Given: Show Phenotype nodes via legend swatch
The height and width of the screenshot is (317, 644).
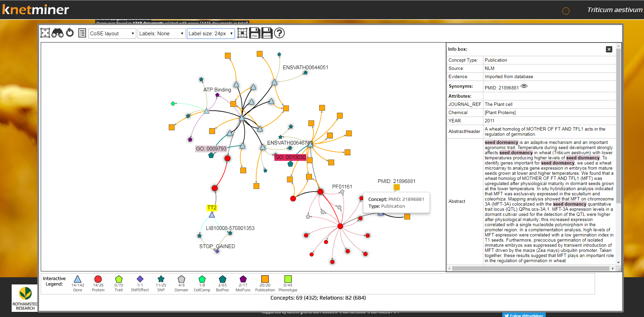Looking at the screenshot, I should pyautogui.click(x=288, y=279).
